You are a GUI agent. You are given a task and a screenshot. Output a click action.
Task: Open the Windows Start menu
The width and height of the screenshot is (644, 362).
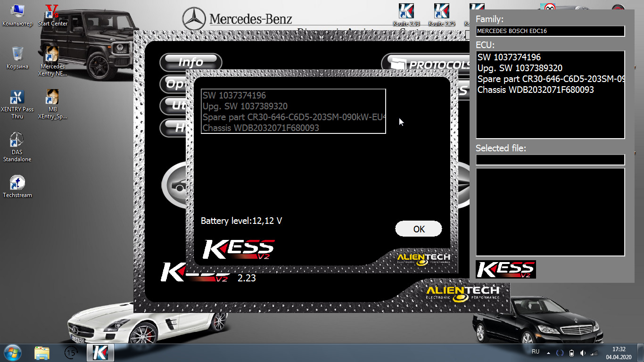(x=13, y=352)
